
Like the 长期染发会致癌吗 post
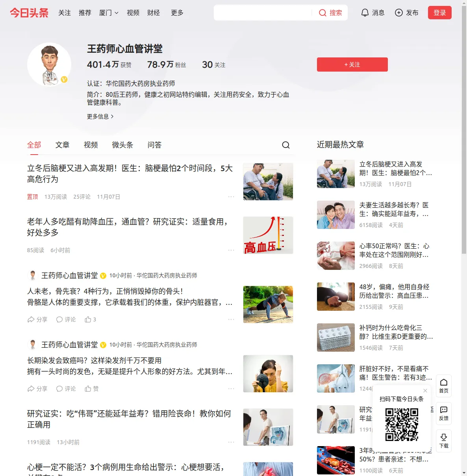tap(91, 389)
